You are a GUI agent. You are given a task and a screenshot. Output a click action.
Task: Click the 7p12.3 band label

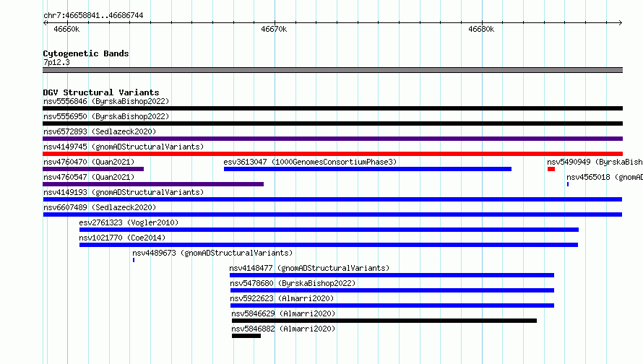click(x=56, y=62)
